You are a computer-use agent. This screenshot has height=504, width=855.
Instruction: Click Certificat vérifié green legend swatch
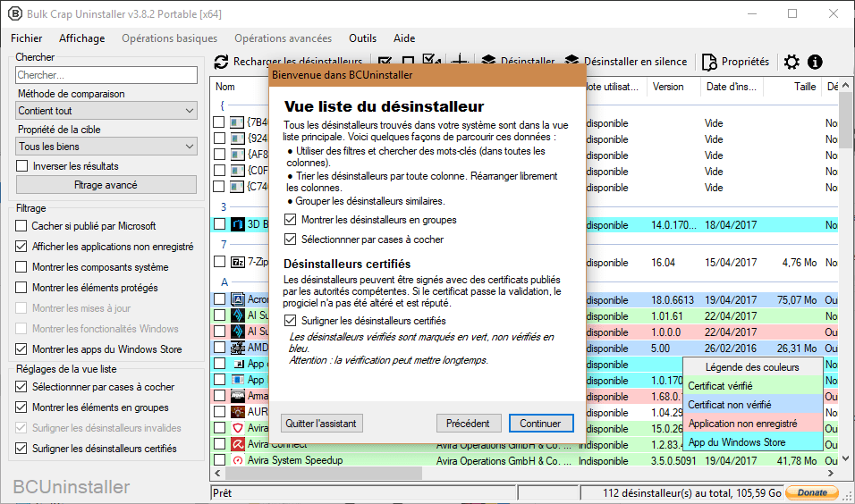click(752, 386)
